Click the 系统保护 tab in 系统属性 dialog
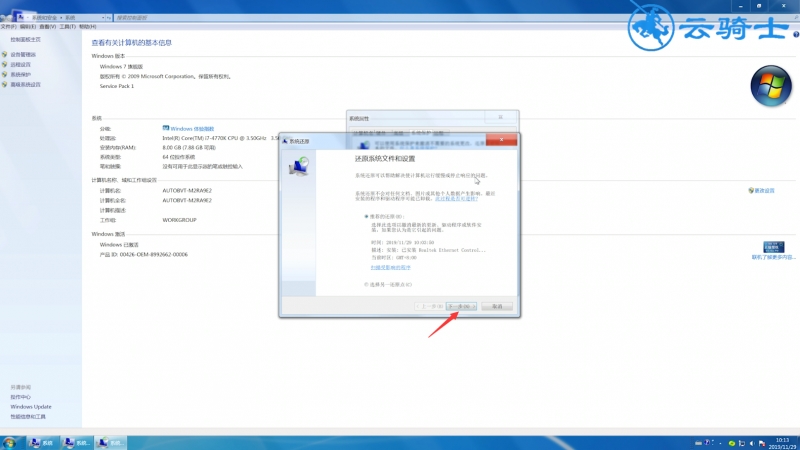800x450 pixels. [x=421, y=133]
